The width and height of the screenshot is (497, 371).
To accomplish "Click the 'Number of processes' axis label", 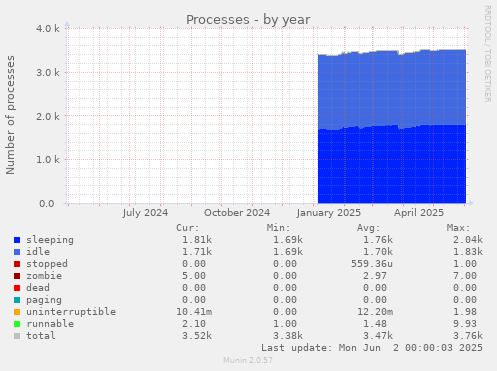I will (10, 115).
